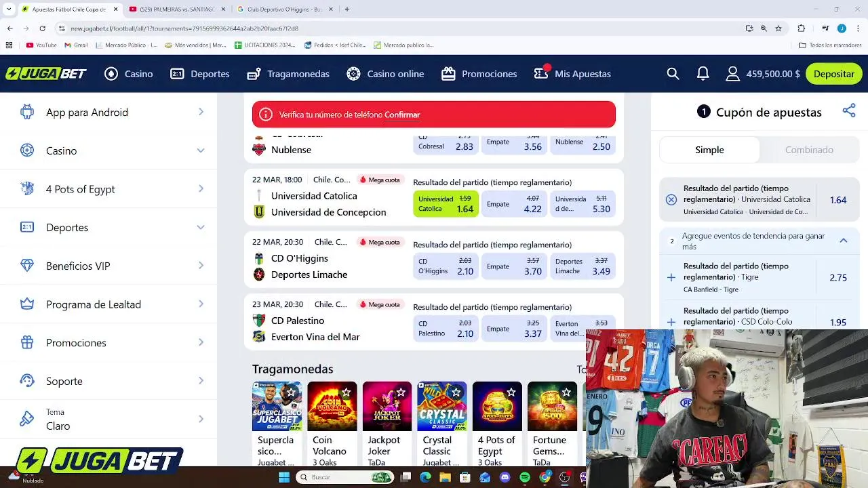This screenshot has height=488, width=868.
Task: Open the Tragamonedas top navigation item
Action: [x=288, y=74]
